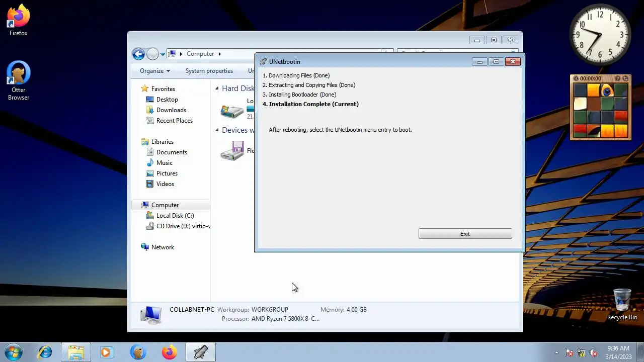Screen dimensions: 644x362
Task: Click the taskbar clock showing 9:36 AM
Action: pyautogui.click(x=618, y=352)
